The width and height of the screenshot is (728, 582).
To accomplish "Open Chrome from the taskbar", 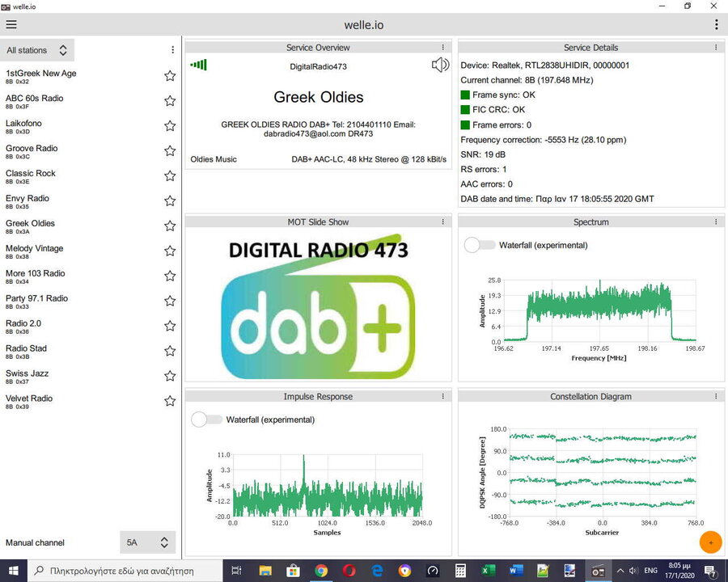I will [x=321, y=571].
